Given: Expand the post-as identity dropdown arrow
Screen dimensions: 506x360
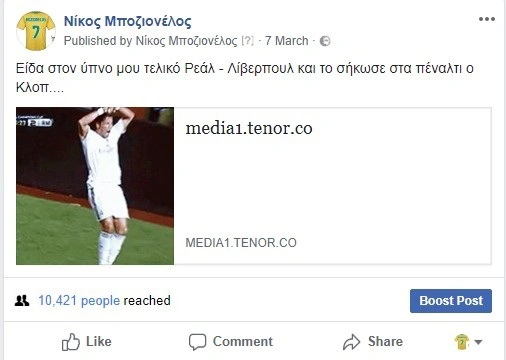Looking at the screenshot, I should pos(478,342).
